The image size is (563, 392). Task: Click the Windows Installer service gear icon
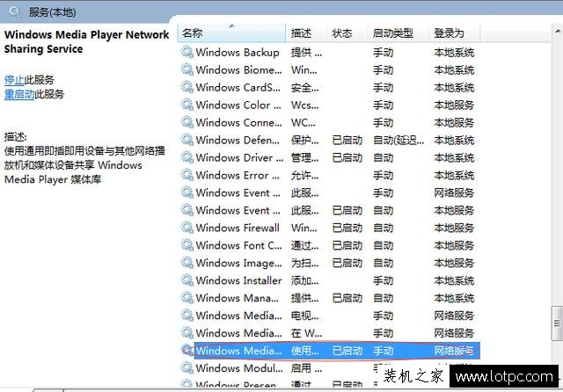click(x=187, y=280)
